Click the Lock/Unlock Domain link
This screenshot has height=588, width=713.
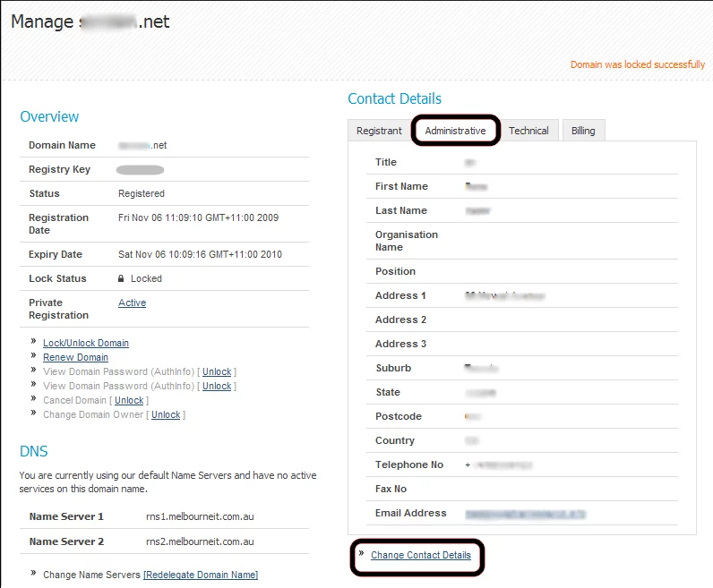click(86, 343)
